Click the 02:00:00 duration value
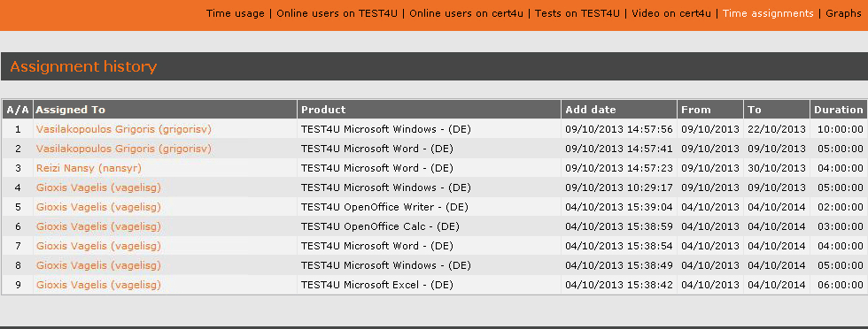Screen dimensions: 868x329 [841, 207]
